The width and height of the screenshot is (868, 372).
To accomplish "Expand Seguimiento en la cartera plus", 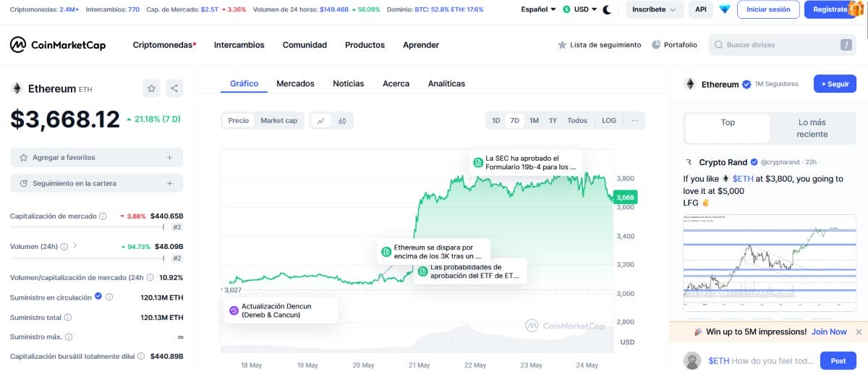I will click(169, 183).
